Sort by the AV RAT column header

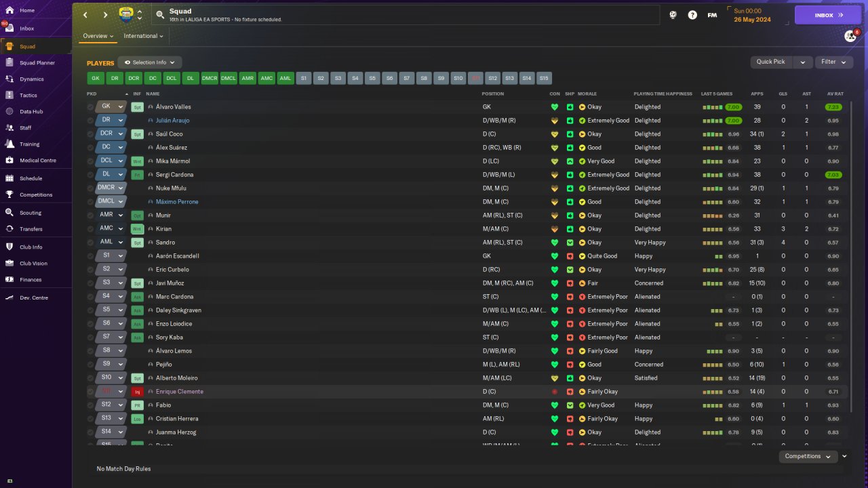(x=835, y=94)
